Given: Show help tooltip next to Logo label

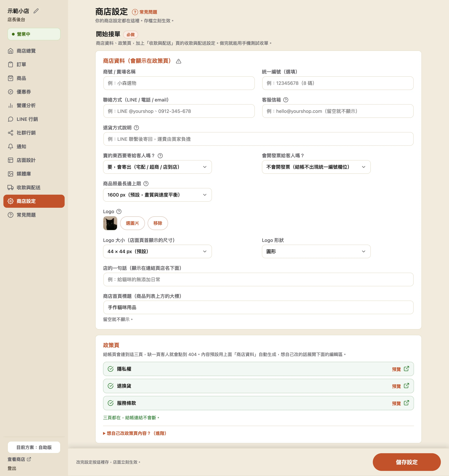Looking at the screenshot, I should (119, 211).
